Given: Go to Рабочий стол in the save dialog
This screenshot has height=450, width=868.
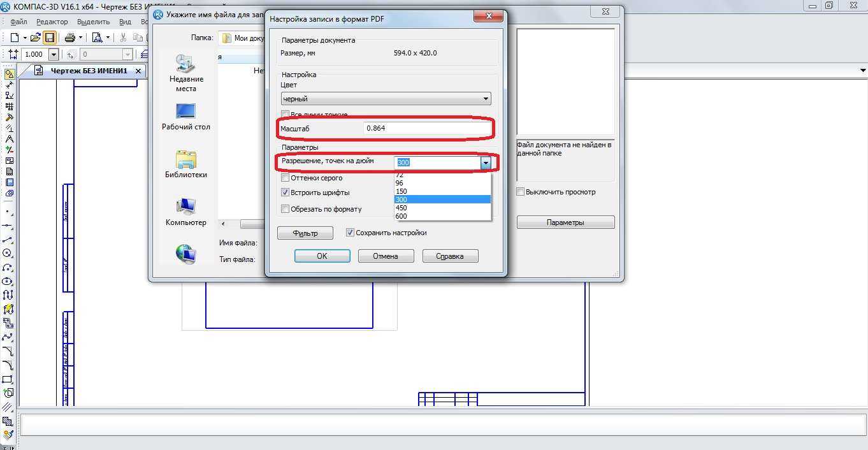Looking at the screenshot, I should coord(186,117).
